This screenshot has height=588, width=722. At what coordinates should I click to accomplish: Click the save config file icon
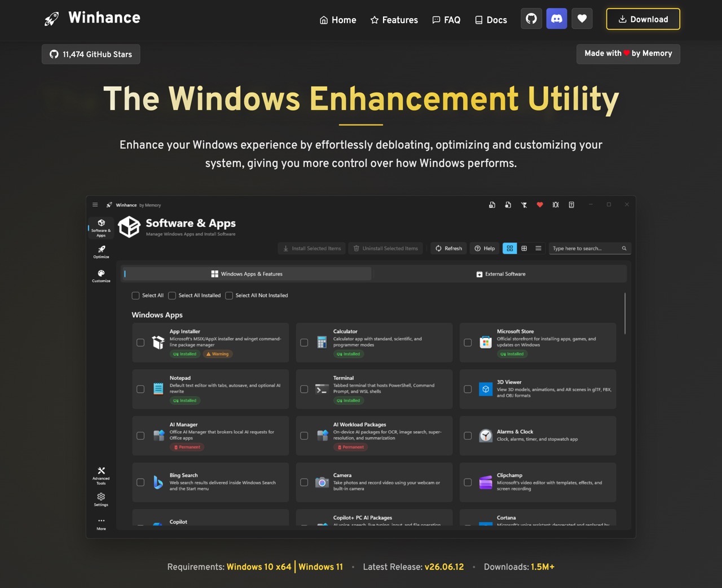pos(492,205)
